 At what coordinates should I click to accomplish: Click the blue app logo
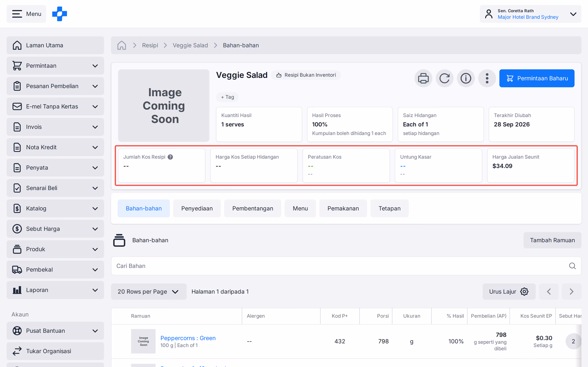59,14
